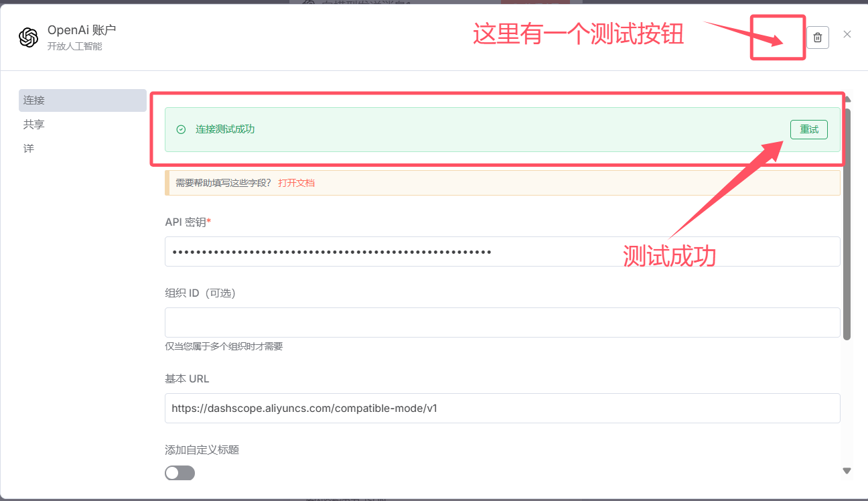Screen dimensions: 868x501
Task: Click the OpenAI logo icon
Action: pos(29,38)
